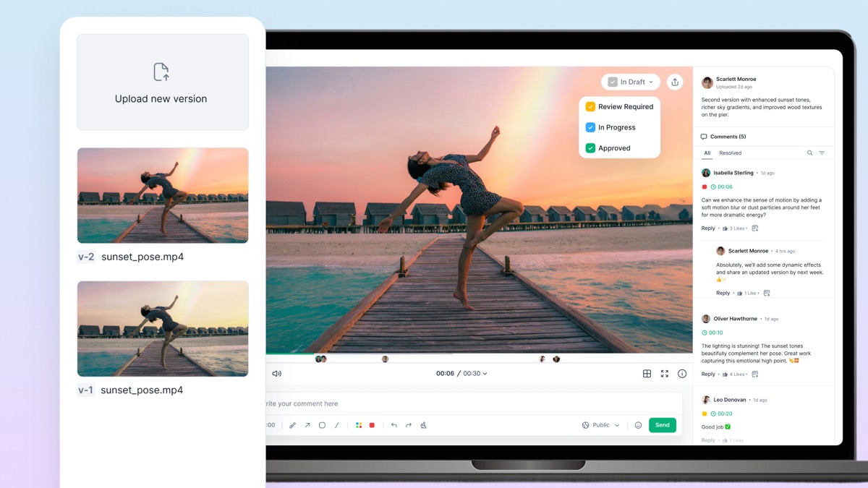This screenshot has height=488, width=868.
Task: Expand the In Draft status dropdown
Action: tap(631, 82)
